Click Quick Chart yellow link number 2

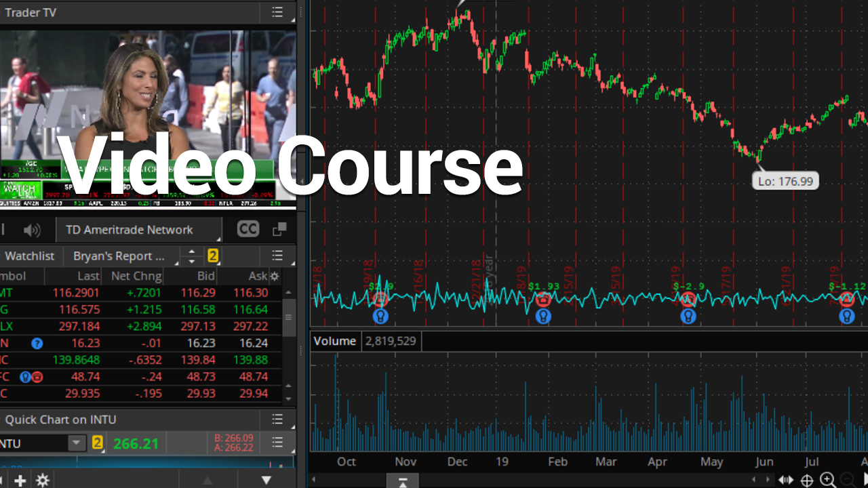click(x=98, y=443)
